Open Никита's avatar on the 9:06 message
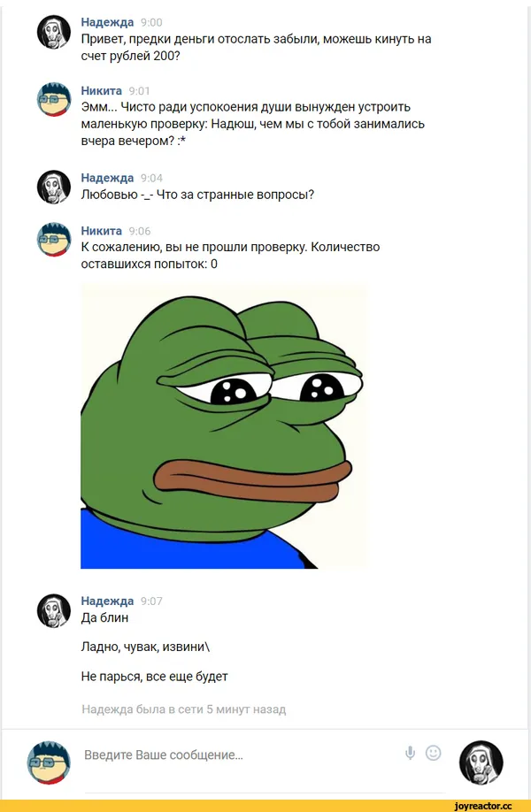 point(54,239)
